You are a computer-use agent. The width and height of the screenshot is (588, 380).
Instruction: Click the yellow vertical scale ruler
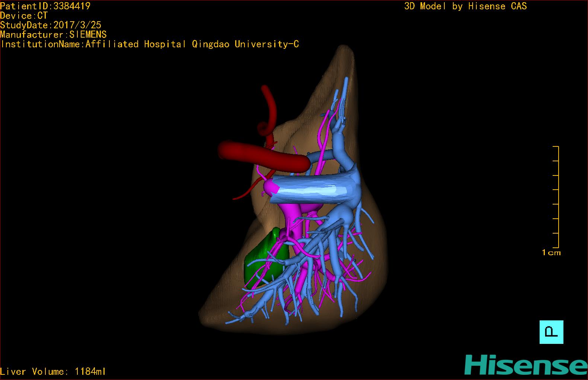pos(556,197)
